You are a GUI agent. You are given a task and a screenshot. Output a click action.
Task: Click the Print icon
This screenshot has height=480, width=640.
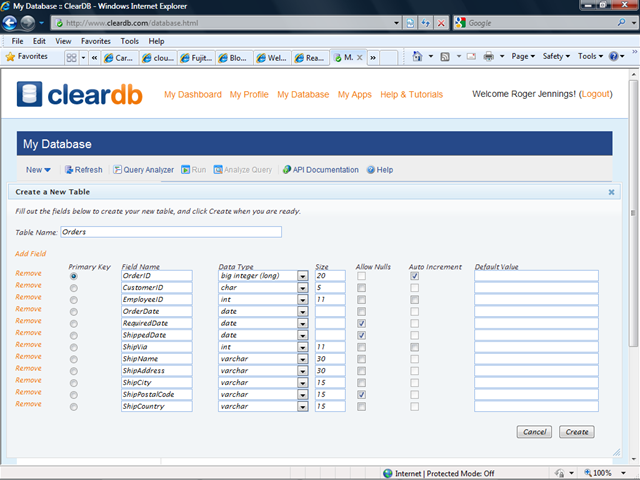[x=489, y=56]
